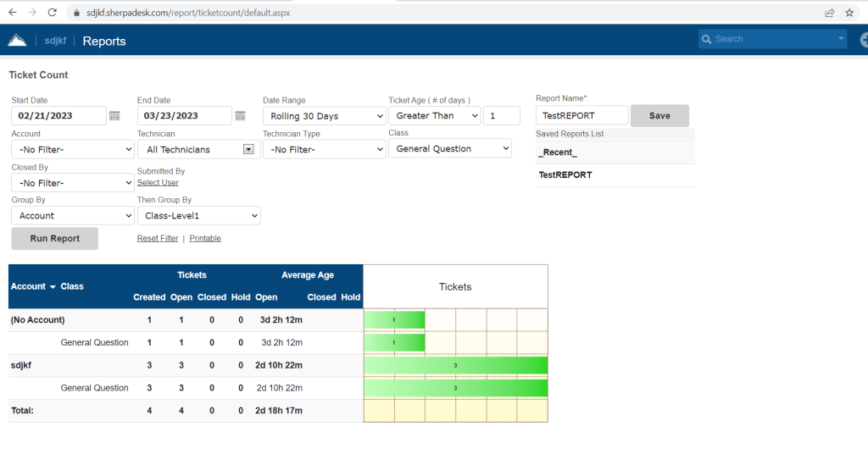
Task: Reload the page with refresh icon
Action: [x=52, y=12]
